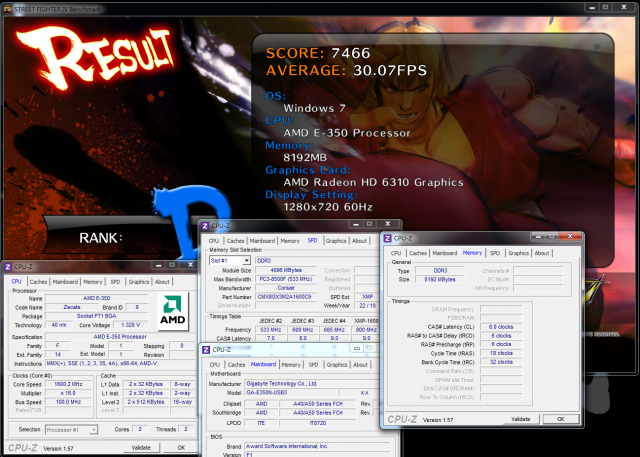
Task: Click the Code Name value 'Zacate'
Action: click(x=72, y=307)
